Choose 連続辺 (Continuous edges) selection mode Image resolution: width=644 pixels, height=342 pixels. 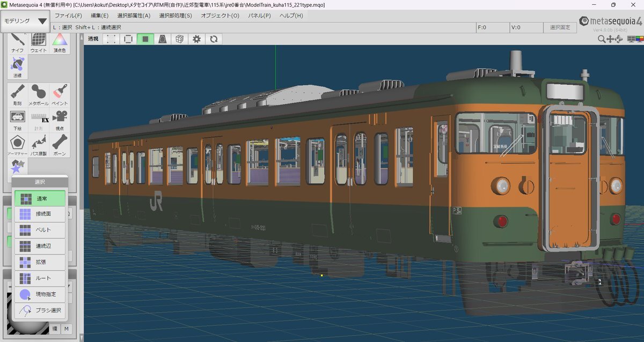[x=40, y=247]
